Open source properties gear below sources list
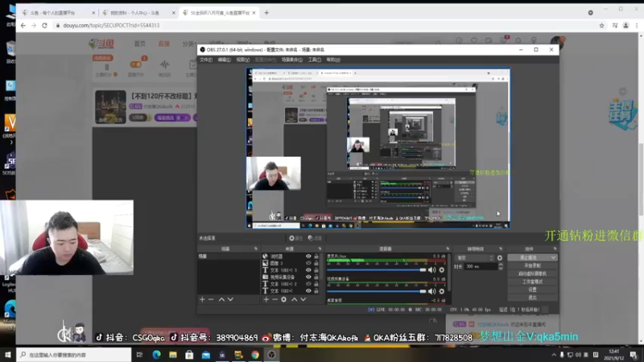644x362 pixels. point(284,299)
